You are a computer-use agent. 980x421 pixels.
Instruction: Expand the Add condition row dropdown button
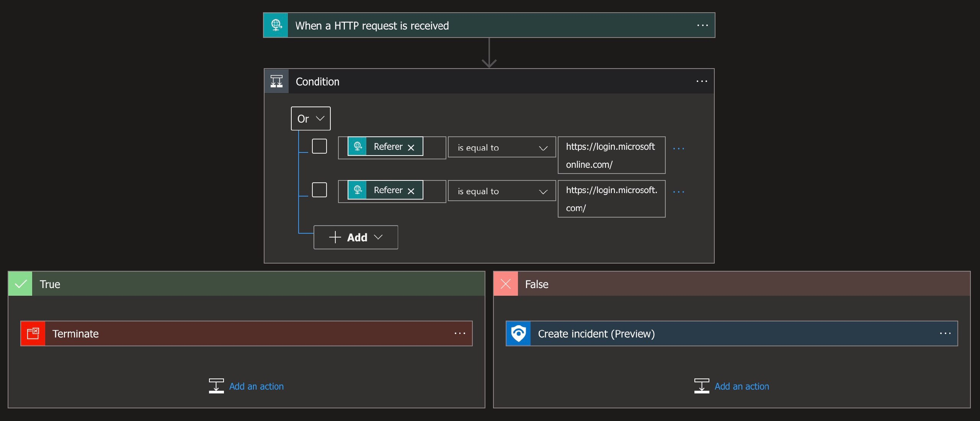[x=356, y=237]
